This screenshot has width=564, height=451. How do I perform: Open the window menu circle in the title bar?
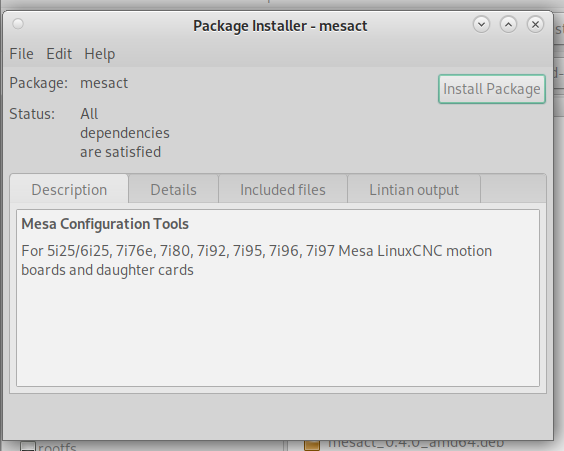coord(18,24)
